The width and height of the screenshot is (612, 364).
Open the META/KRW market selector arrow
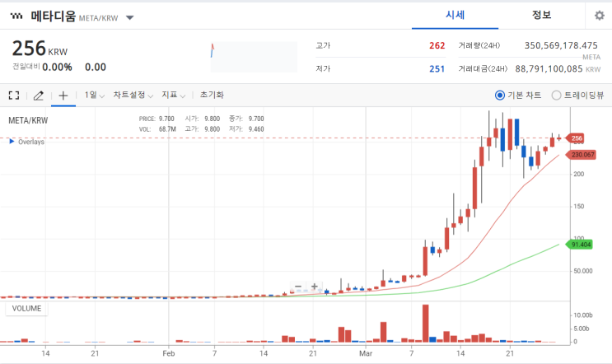pyautogui.click(x=130, y=17)
